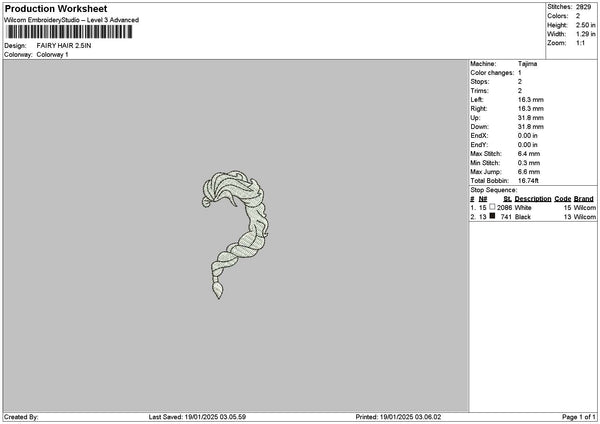
Task: Click the Down value '31.8 mm'
Action: pyautogui.click(x=531, y=127)
